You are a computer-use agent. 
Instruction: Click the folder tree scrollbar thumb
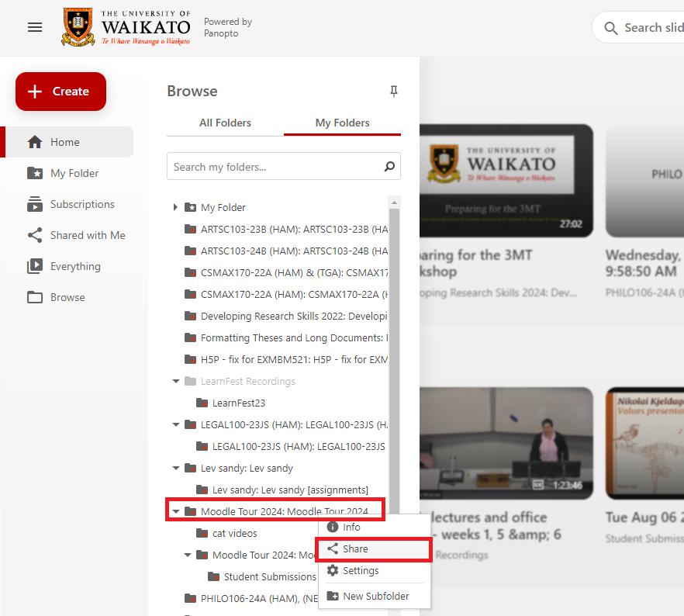point(394,360)
